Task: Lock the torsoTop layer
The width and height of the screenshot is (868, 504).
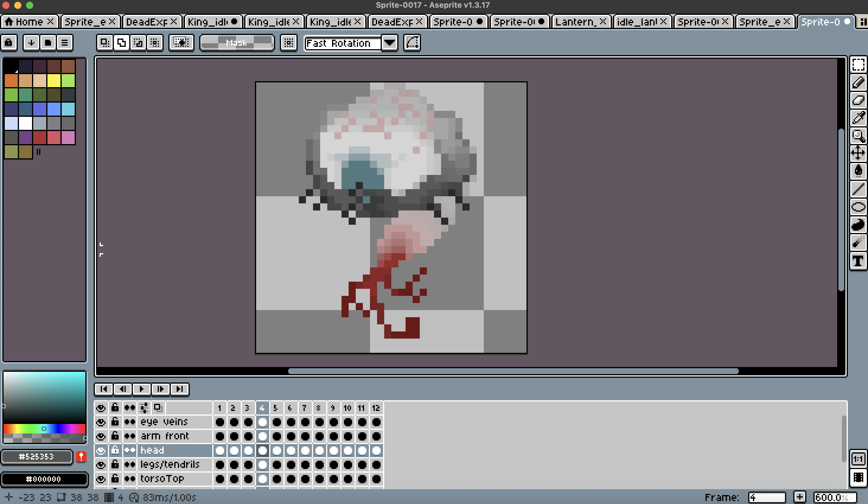Action: click(115, 479)
